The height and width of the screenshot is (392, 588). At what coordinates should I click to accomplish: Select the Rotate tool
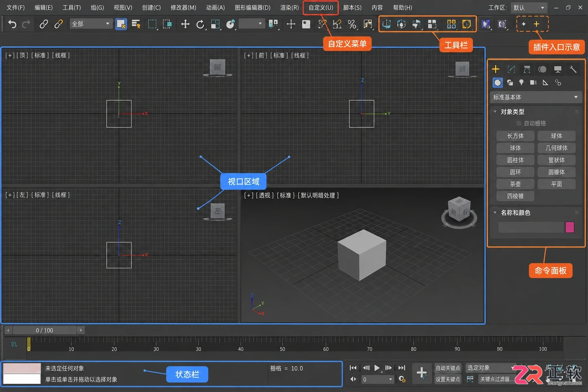(x=200, y=24)
